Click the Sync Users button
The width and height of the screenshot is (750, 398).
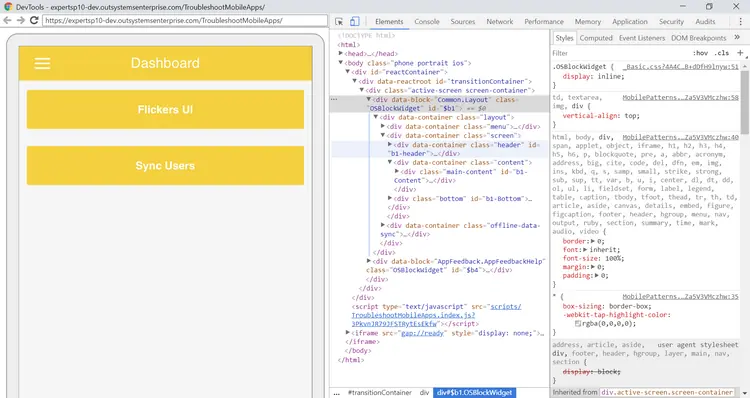165,166
